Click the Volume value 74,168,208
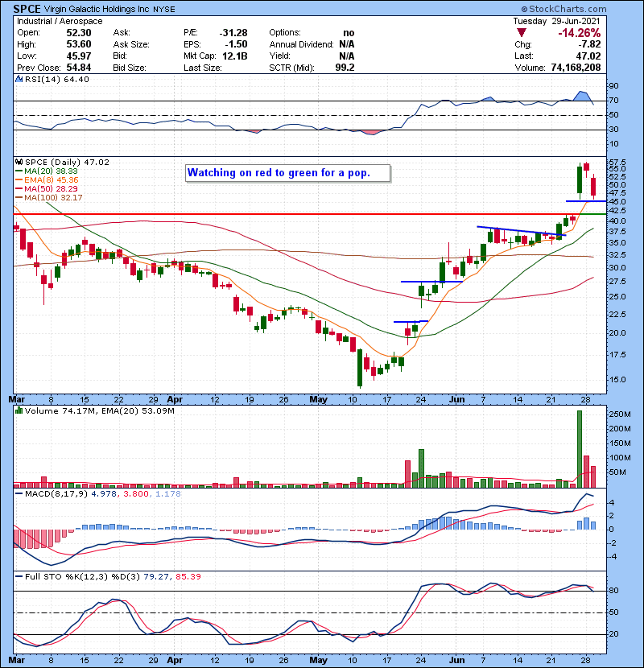This screenshot has width=644, height=668. tap(576, 68)
